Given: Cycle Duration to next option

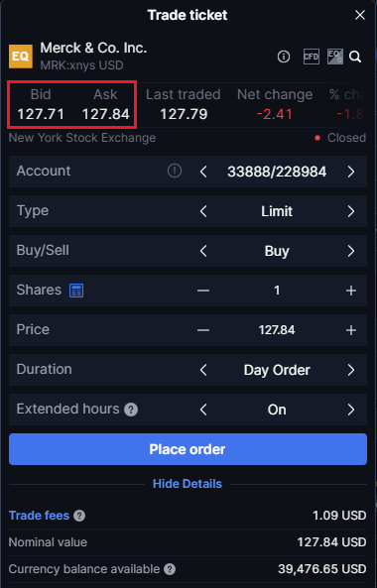Looking at the screenshot, I should [x=351, y=370].
